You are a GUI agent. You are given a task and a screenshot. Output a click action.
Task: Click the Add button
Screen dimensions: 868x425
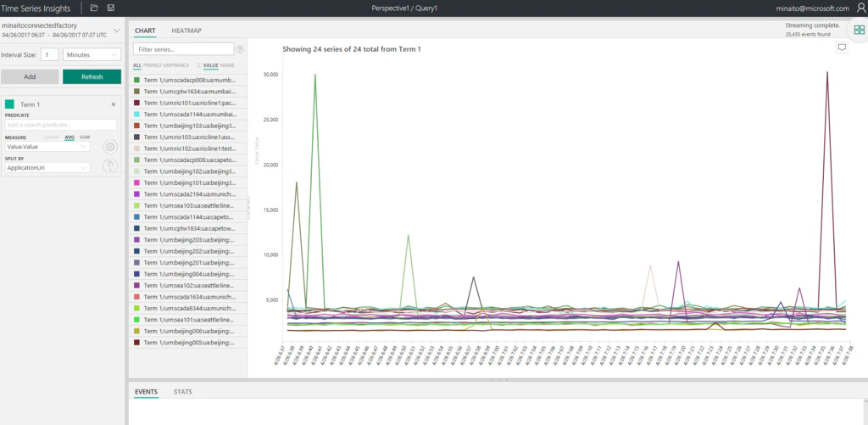click(30, 76)
